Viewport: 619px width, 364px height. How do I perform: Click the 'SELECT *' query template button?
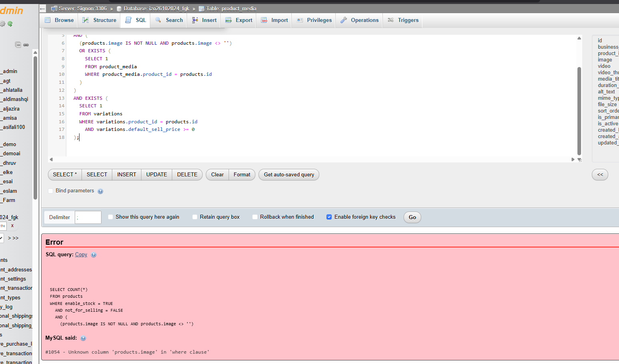coord(65,174)
